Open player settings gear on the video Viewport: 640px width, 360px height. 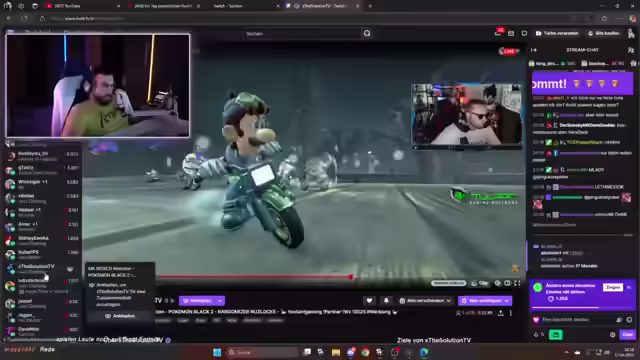[498, 283]
